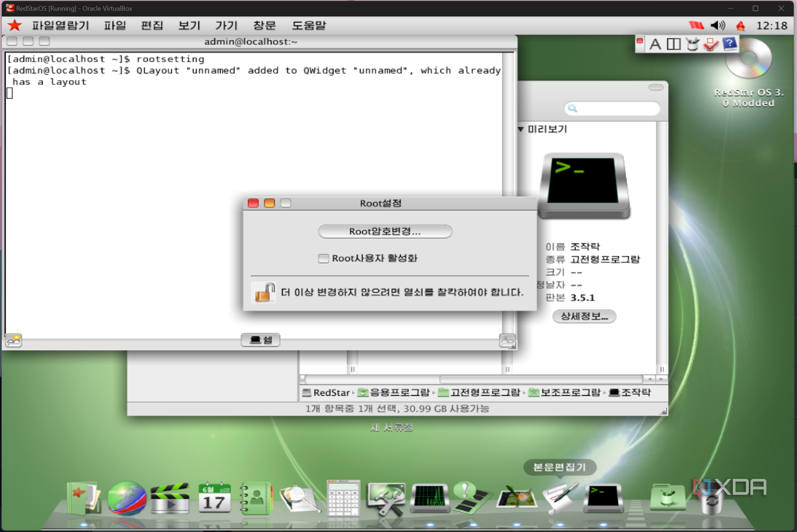
Task: Click the fonts 'A' icon in the widget toolbar
Action: pos(655,44)
